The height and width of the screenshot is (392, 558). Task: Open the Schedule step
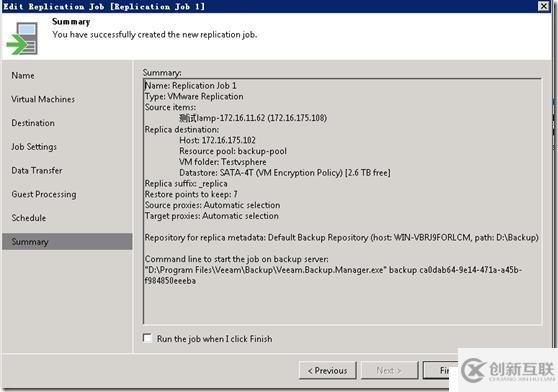click(29, 218)
